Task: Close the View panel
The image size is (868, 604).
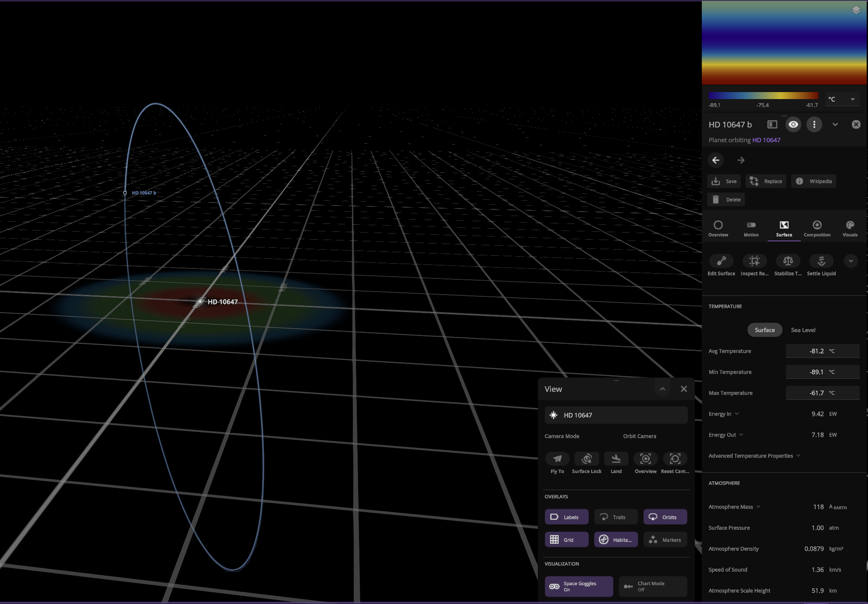Action: click(x=683, y=389)
